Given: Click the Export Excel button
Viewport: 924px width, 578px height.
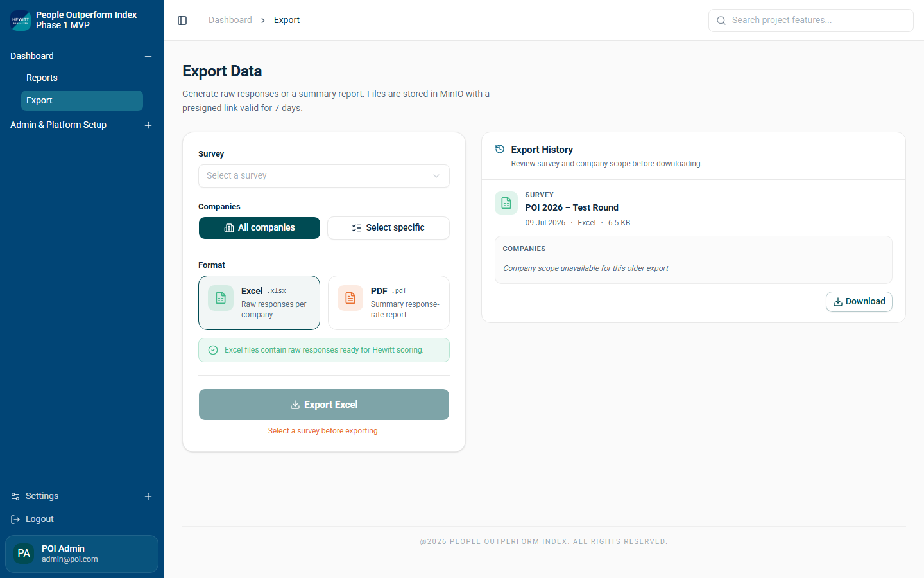Looking at the screenshot, I should click(324, 405).
